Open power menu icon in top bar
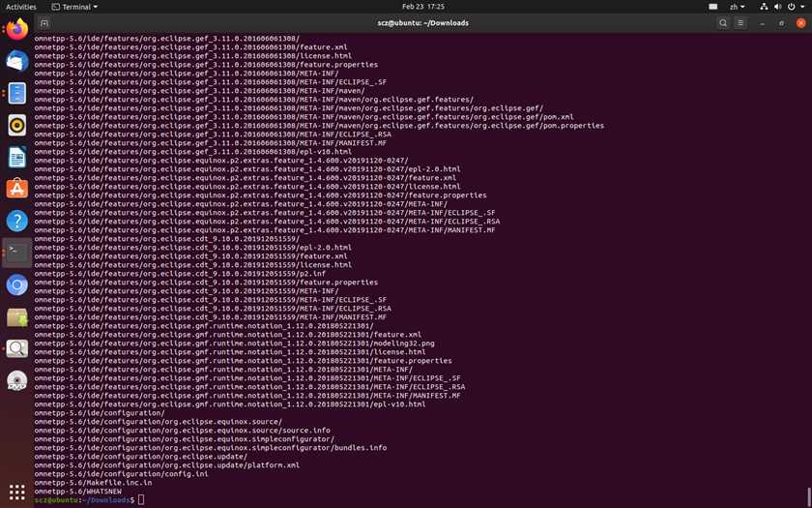812x508 pixels. tap(791, 7)
